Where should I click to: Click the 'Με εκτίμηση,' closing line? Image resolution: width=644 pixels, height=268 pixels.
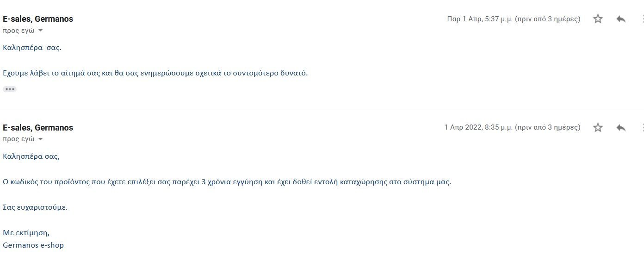(x=26, y=233)
